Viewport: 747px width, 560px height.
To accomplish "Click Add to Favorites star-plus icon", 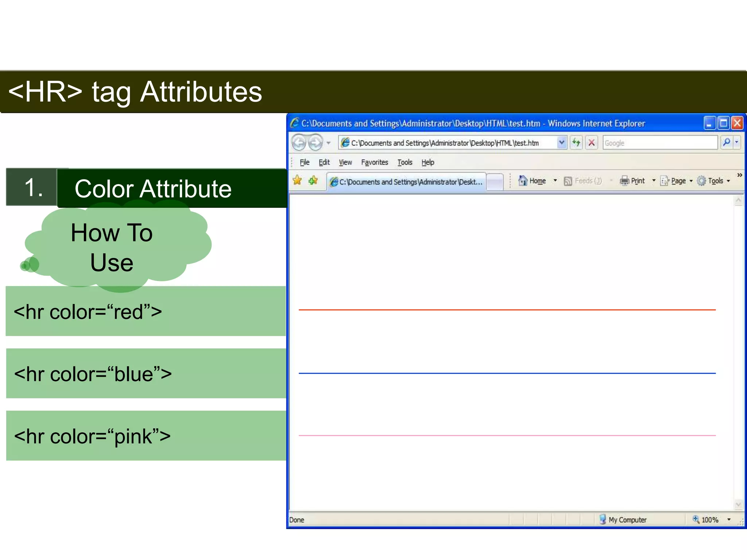I will pyautogui.click(x=313, y=180).
